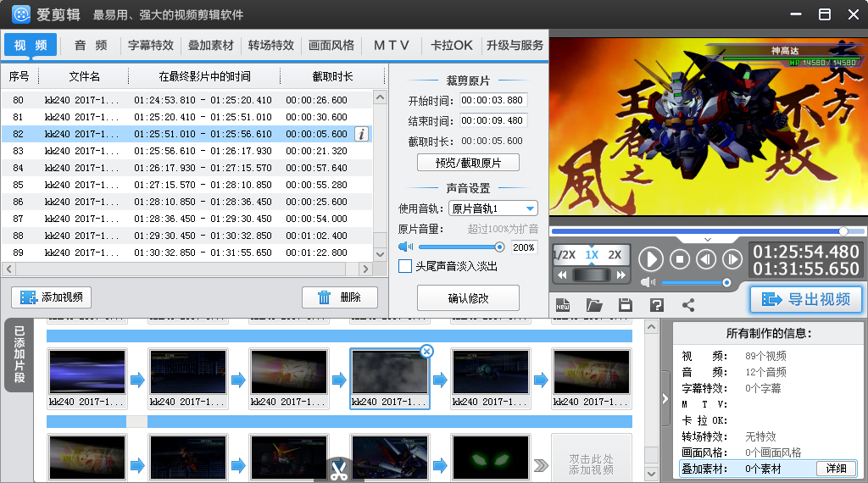Click the speaker icon beside 原片音量 slider
The height and width of the screenshot is (483, 868).
[405, 247]
